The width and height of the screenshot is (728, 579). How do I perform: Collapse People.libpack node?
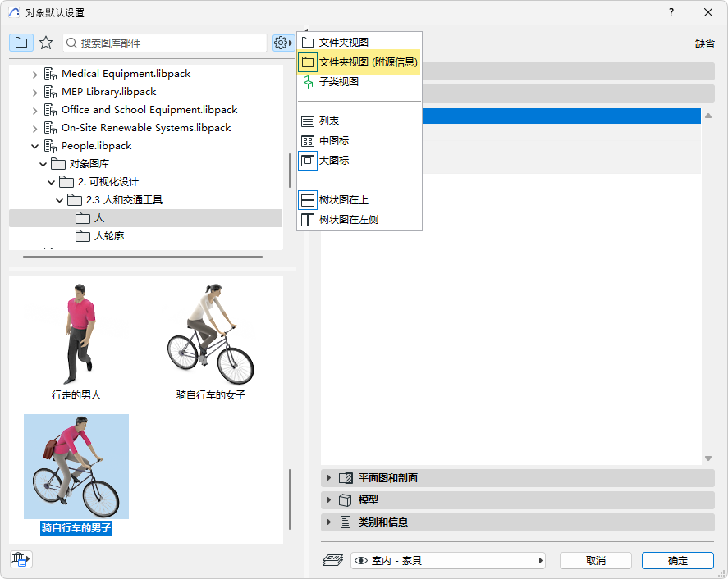point(34,146)
